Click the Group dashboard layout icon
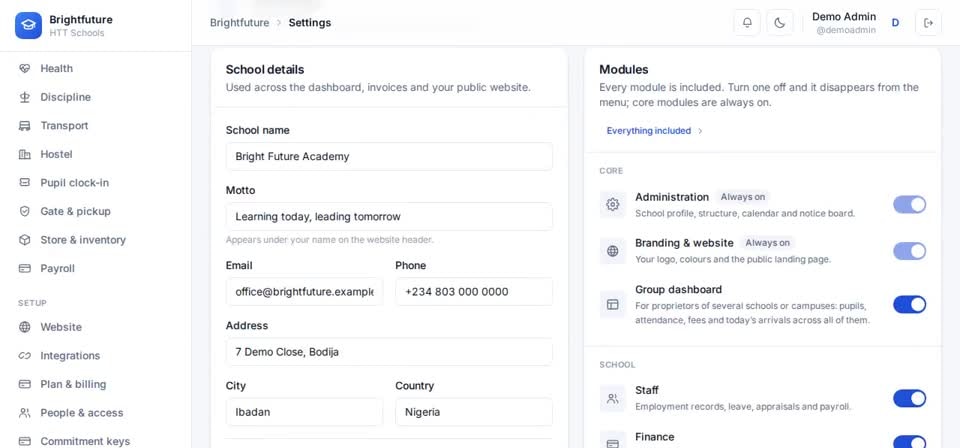The image size is (960, 448). (x=612, y=304)
